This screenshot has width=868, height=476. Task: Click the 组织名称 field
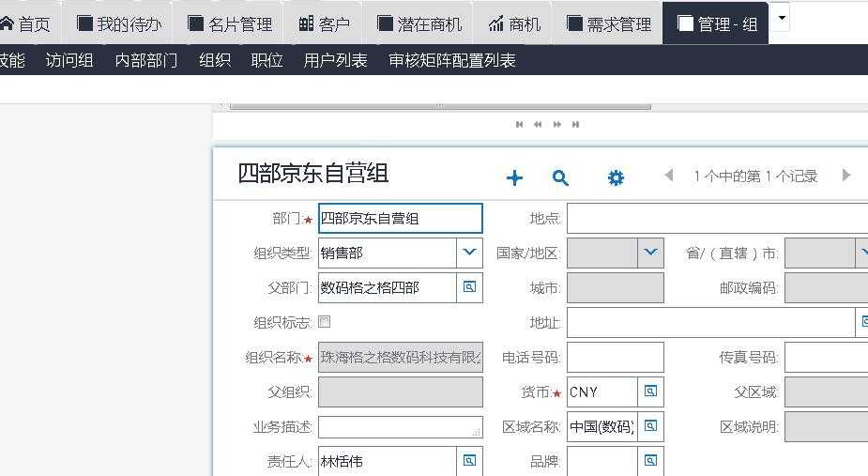(401, 358)
